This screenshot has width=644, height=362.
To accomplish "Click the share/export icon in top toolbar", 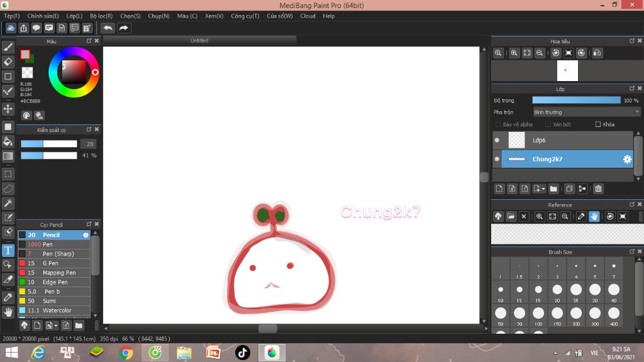I will pyautogui.click(x=23, y=28).
